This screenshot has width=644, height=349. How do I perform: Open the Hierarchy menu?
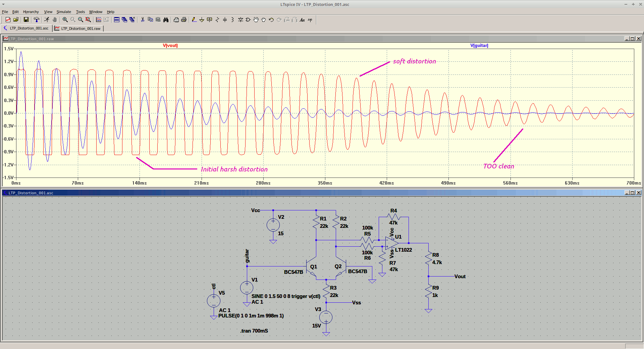31,12
